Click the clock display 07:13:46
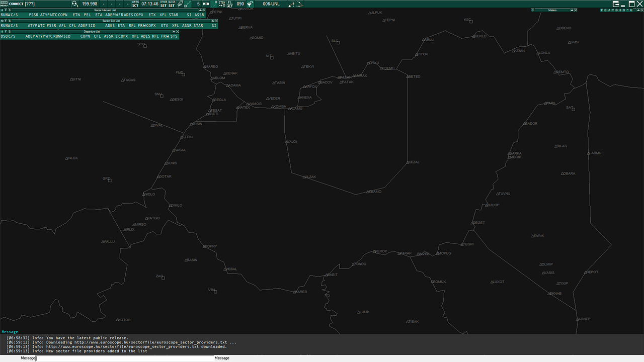The height and width of the screenshot is (362, 644). point(150,4)
